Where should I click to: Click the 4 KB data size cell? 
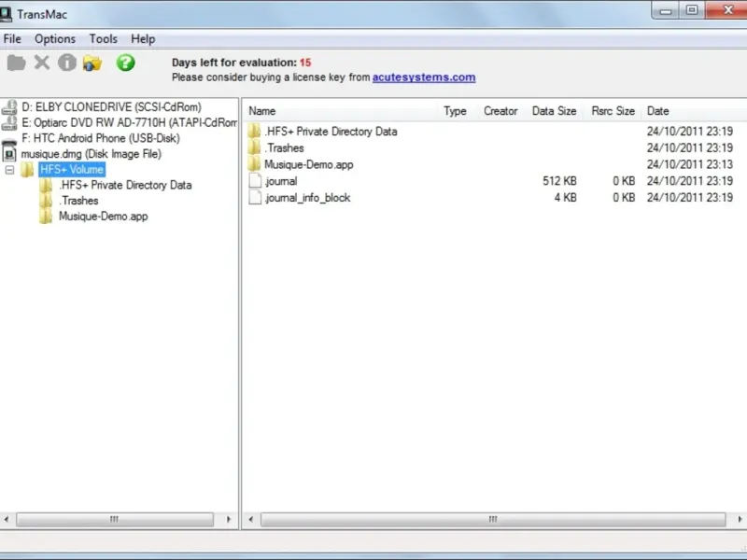pos(566,198)
